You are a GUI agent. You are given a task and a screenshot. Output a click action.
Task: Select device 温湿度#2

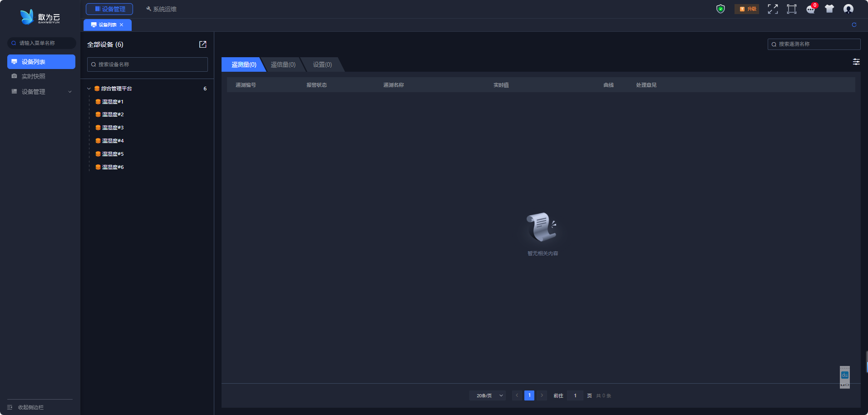coord(113,114)
